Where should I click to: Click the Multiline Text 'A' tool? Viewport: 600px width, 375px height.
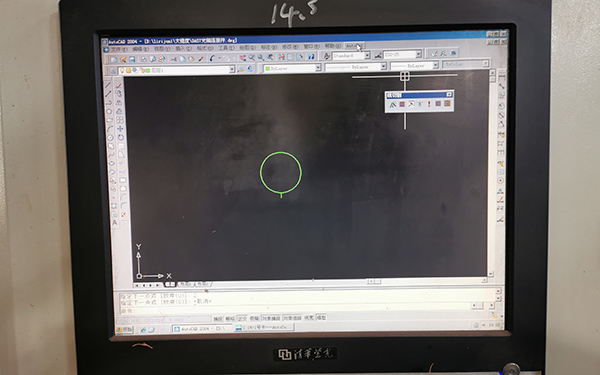[x=115, y=223]
